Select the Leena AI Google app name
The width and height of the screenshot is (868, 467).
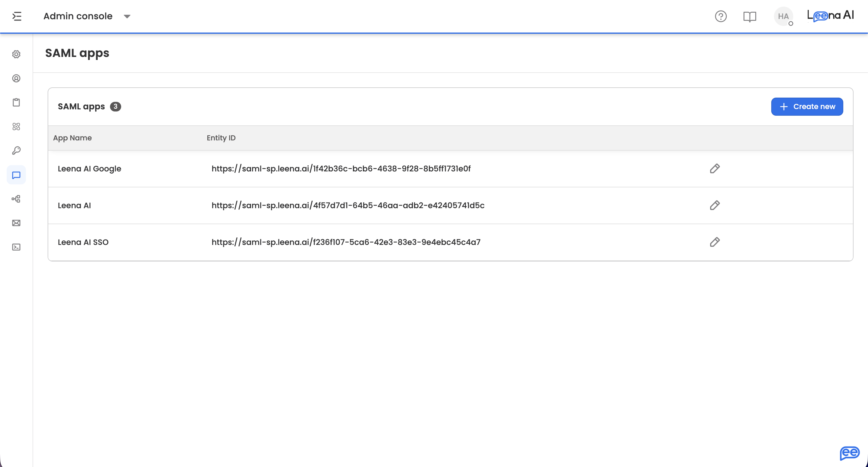(x=89, y=169)
